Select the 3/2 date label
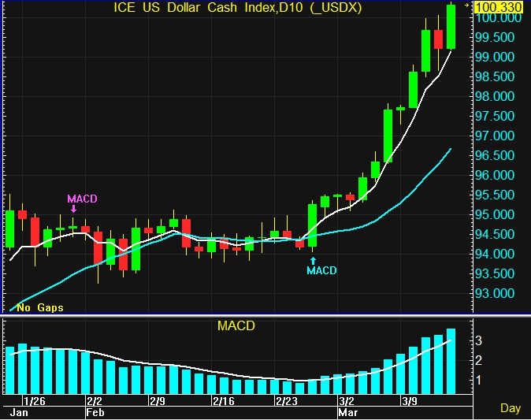The image size is (531, 420). tap(347, 401)
